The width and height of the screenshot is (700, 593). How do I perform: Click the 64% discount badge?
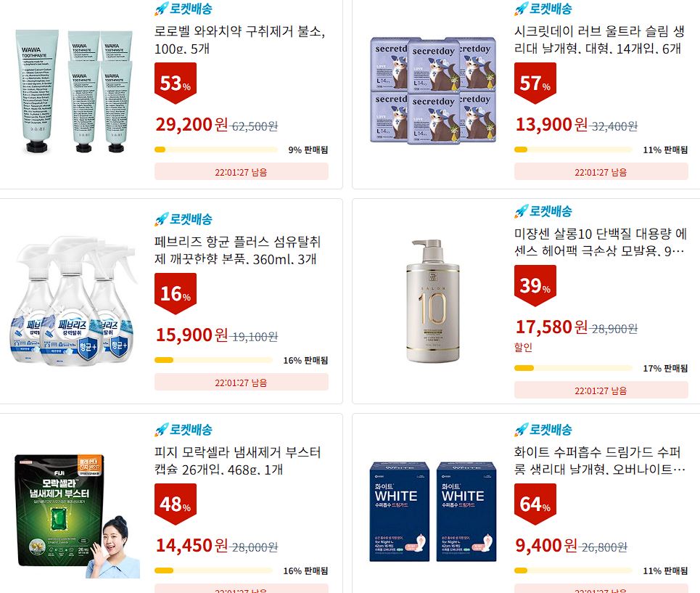(535, 504)
